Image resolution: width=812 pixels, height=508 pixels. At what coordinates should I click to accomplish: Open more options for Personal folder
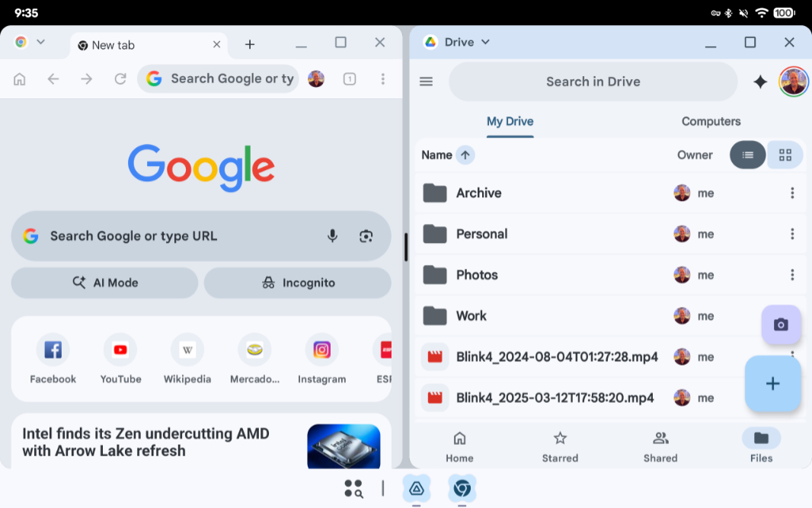coord(791,234)
